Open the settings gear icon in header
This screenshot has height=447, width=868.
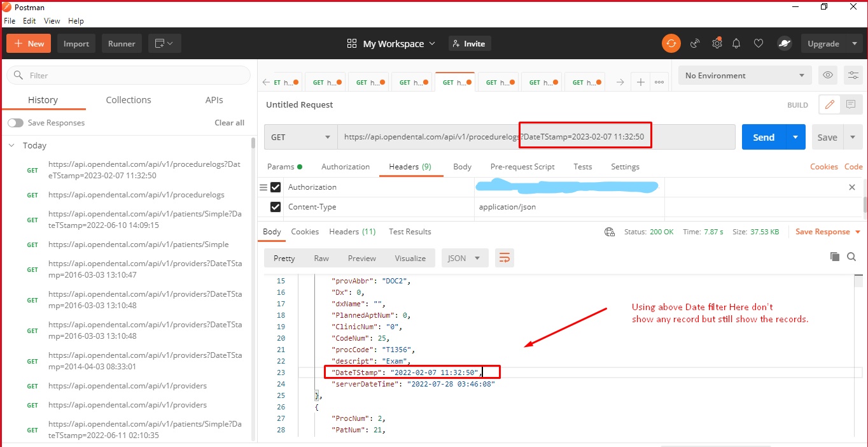tap(717, 43)
